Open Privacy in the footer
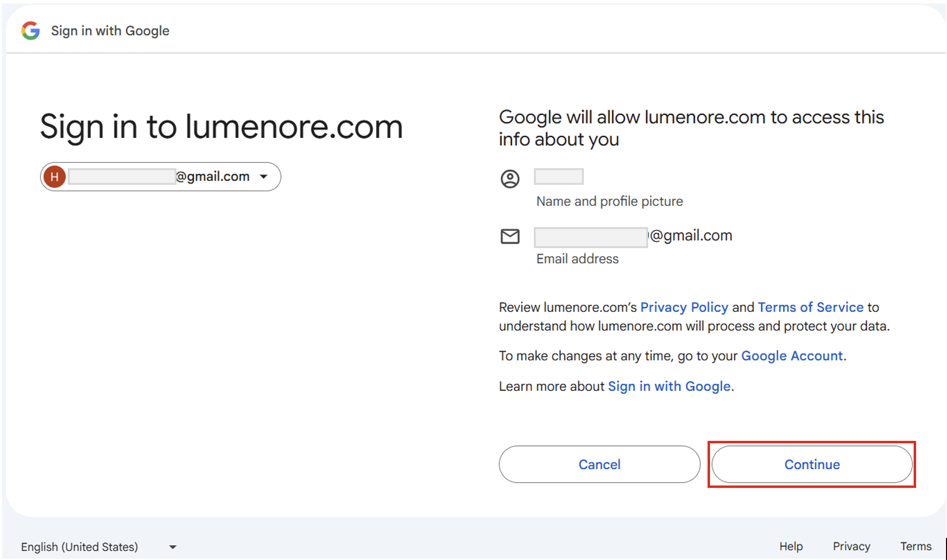Image resolution: width=947 pixels, height=560 pixels. click(x=851, y=546)
